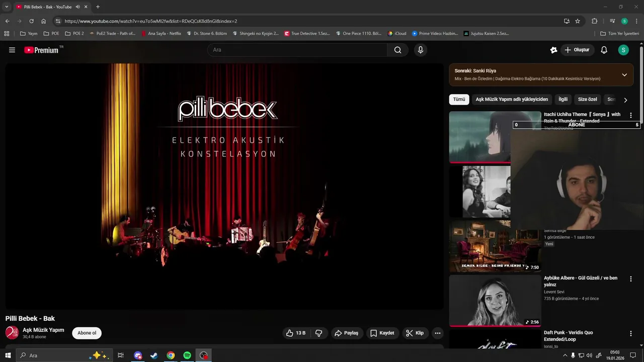This screenshot has width=644, height=362.
Task: Share the video with Paylaş
Action: 347,333
